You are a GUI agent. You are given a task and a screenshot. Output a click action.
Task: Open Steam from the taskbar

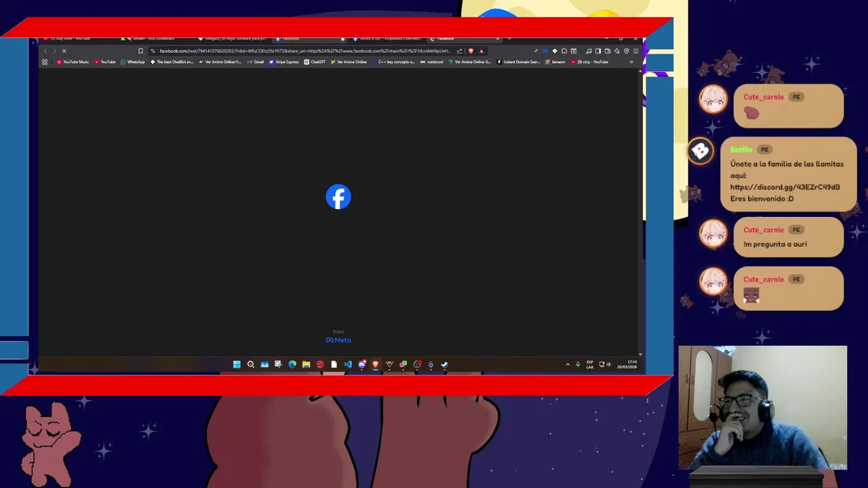444,365
